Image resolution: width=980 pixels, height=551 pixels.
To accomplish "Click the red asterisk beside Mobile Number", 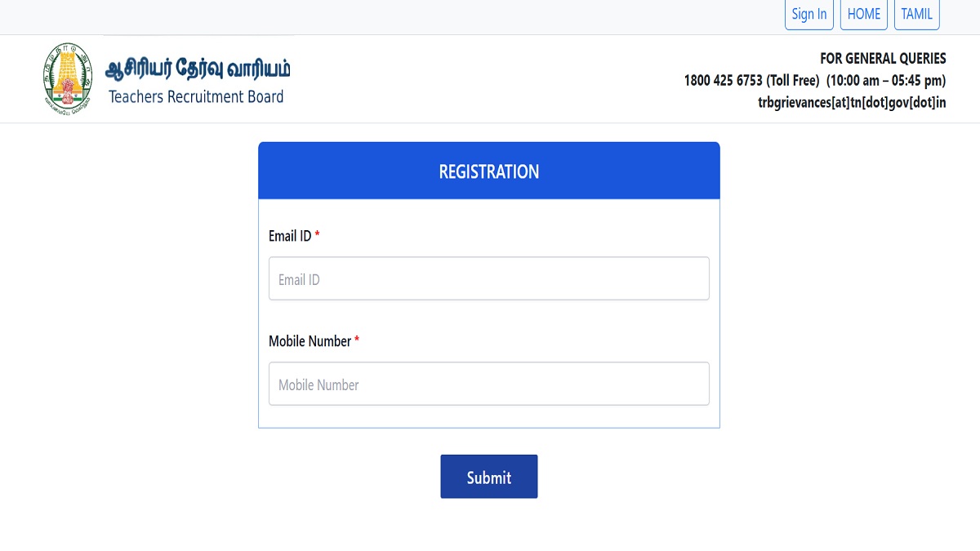I will [x=357, y=341].
